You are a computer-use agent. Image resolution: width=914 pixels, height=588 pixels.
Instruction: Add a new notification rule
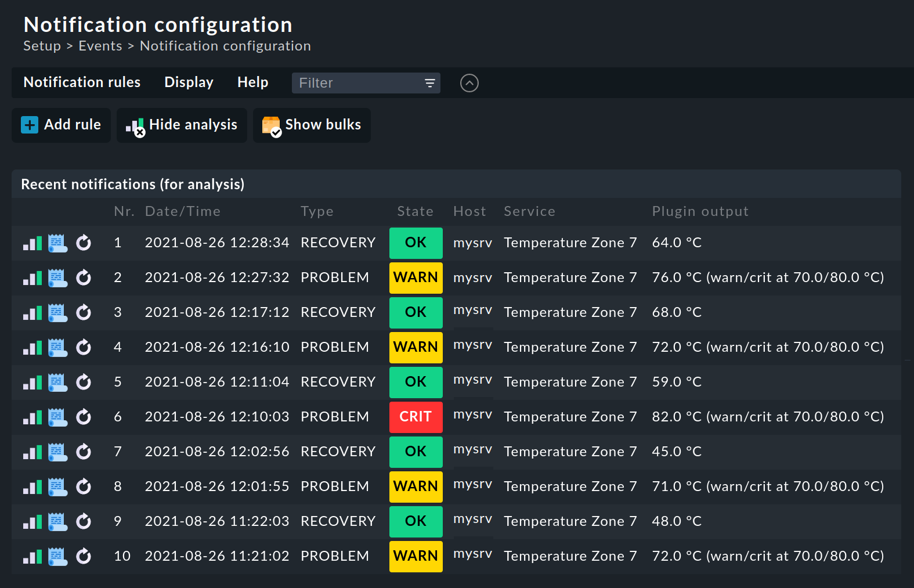(x=61, y=125)
